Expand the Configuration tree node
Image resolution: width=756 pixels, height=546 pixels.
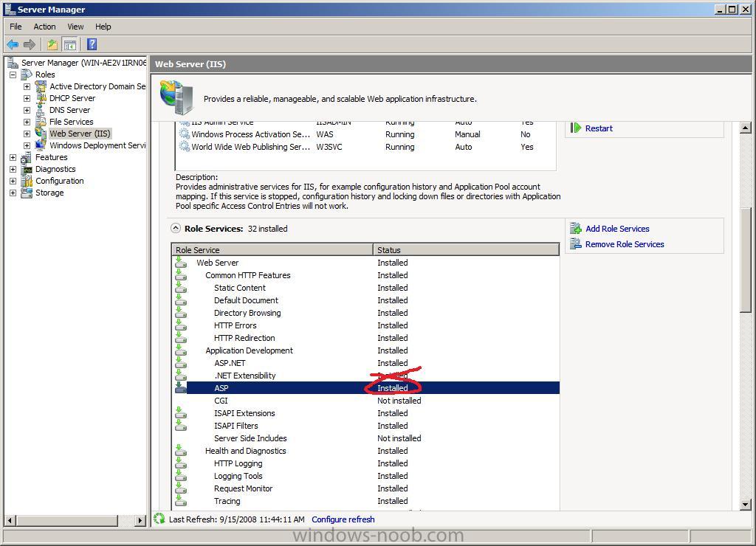click(13, 182)
